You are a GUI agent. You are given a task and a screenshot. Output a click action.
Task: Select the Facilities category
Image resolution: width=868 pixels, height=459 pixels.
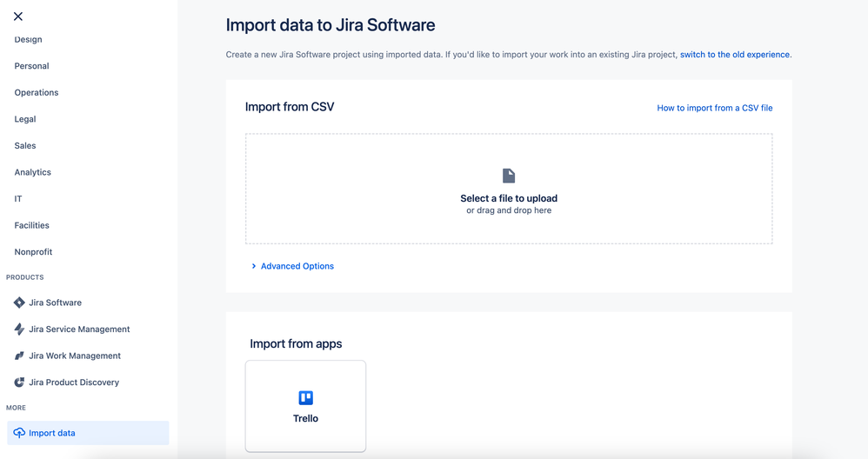[x=31, y=225]
